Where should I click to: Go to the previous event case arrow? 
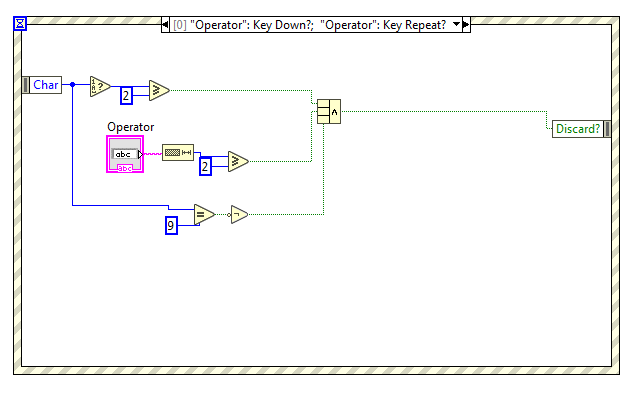[x=165, y=25]
